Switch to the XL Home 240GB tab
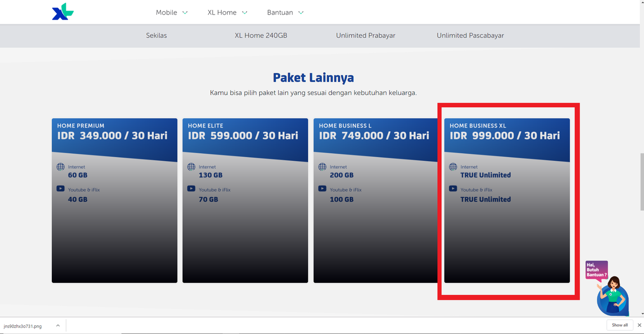Viewport: 644px width, 334px height. point(261,36)
